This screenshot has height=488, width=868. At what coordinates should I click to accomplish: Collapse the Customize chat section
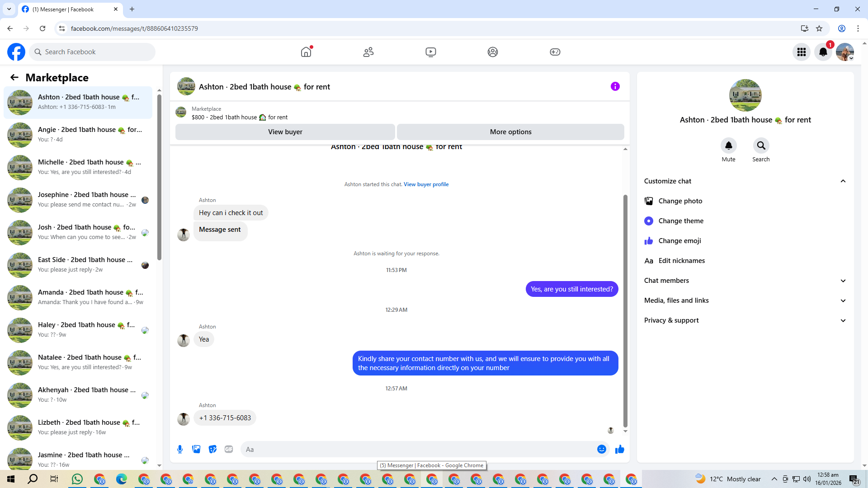coord(843,181)
